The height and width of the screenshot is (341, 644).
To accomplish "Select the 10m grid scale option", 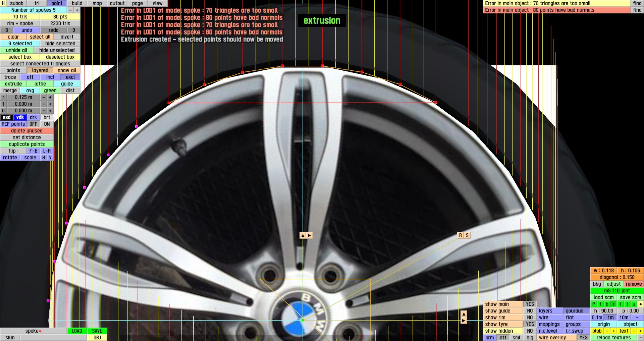I will (624, 318).
